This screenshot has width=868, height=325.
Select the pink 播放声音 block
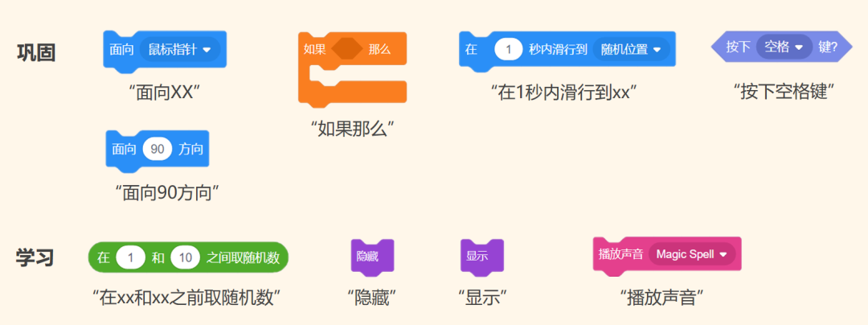pos(667,256)
